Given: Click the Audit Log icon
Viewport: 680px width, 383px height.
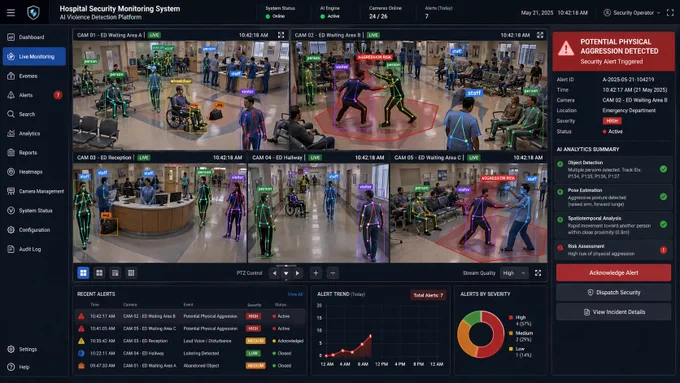Looking at the screenshot, I should point(11,249).
